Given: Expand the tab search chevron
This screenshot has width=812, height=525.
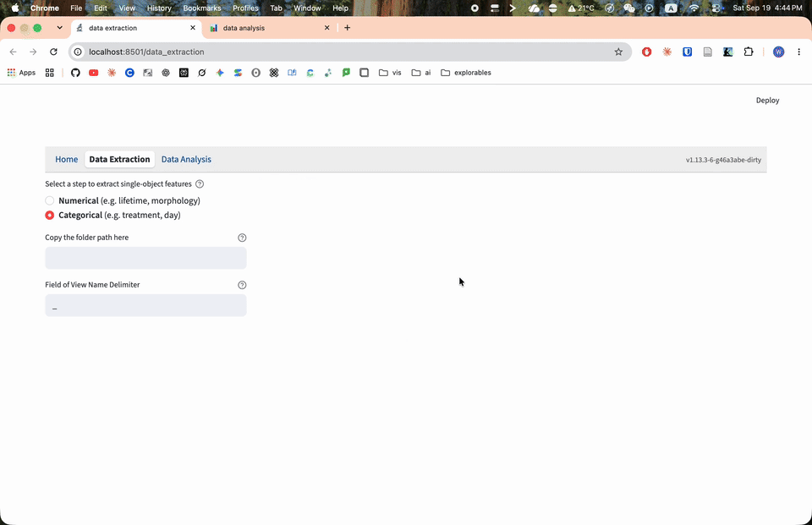Looking at the screenshot, I should (x=59, y=28).
